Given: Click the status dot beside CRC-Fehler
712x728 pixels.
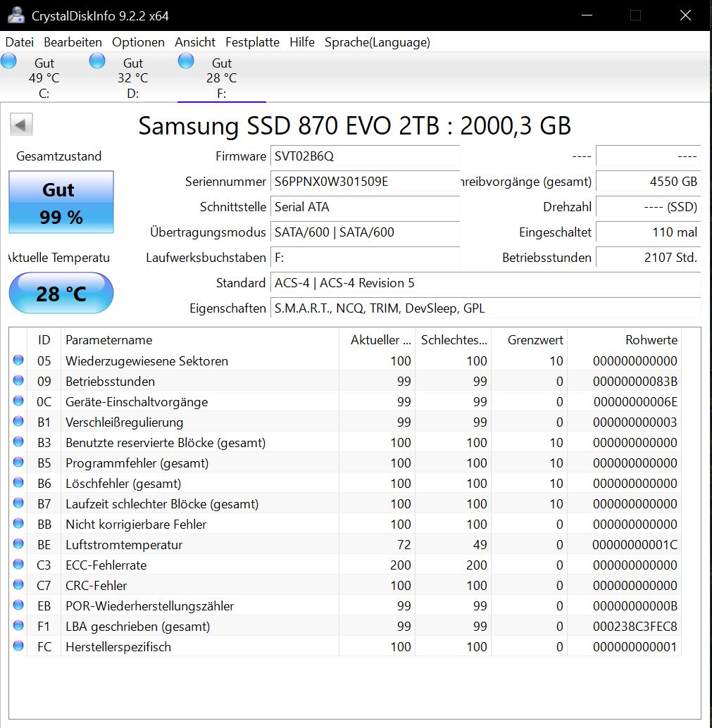Looking at the screenshot, I should click(18, 585).
